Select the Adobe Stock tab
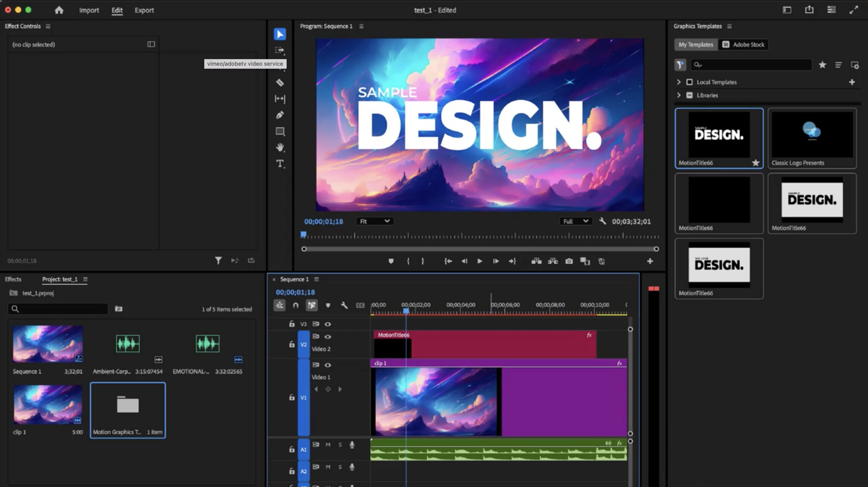The height and width of the screenshot is (487, 868). [743, 44]
